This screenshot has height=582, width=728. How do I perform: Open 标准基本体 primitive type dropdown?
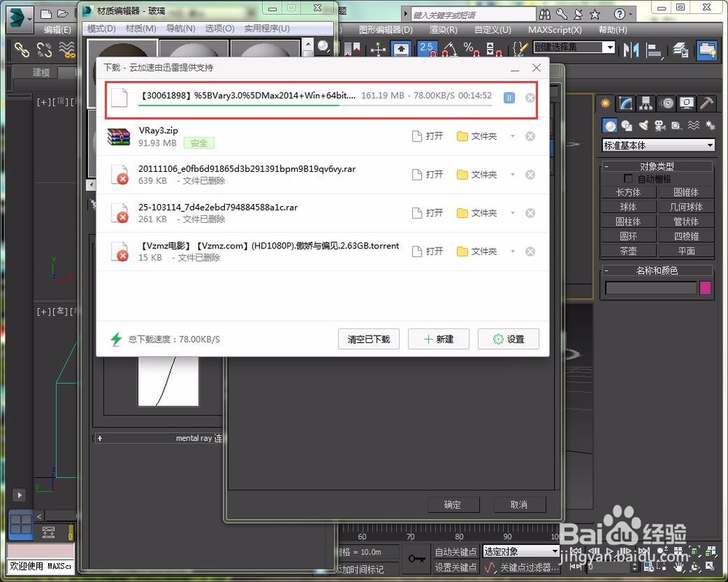pyautogui.click(x=658, y=146)
